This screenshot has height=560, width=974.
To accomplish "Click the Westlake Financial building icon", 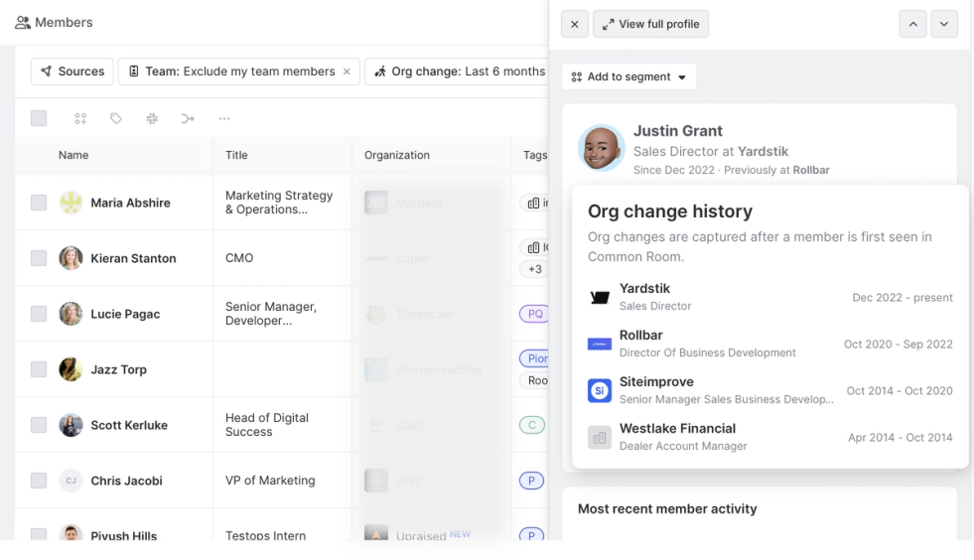I will (x=600, y=438).
